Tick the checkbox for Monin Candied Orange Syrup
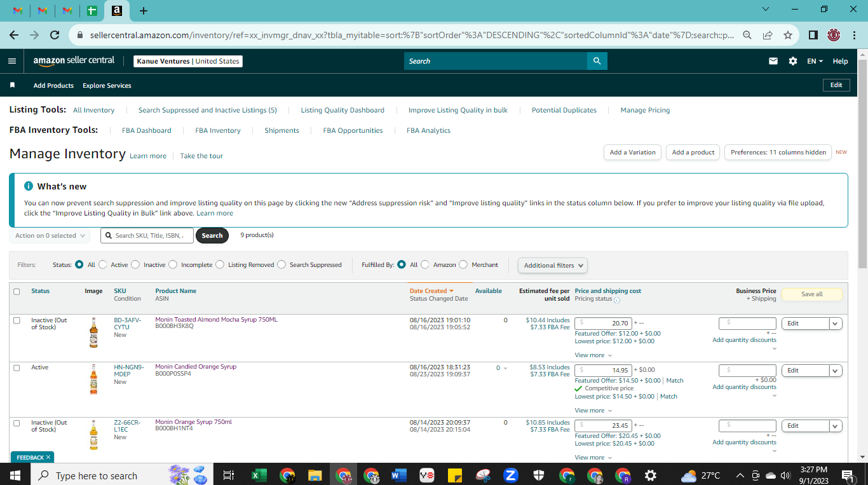This screenshot has width=868, height=485. coord(17,367)
